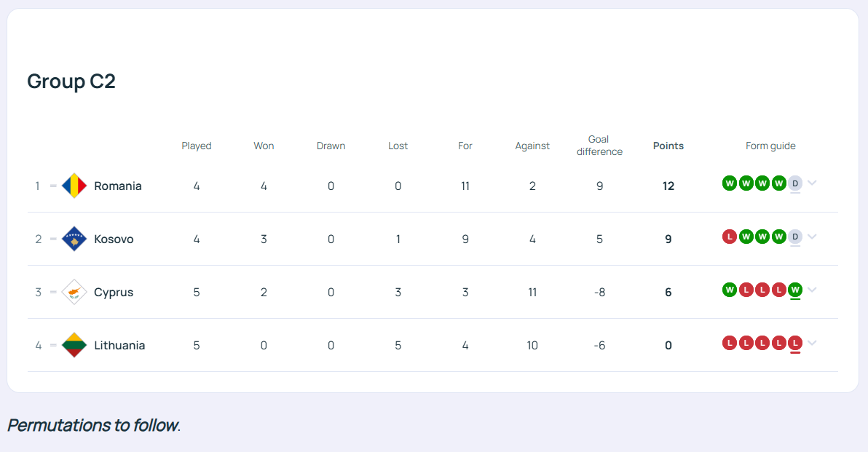The width and height of the screenshot is (868, 452).
Task: Expand Kosovo's form guide chevron
Action: pos(812,237)
